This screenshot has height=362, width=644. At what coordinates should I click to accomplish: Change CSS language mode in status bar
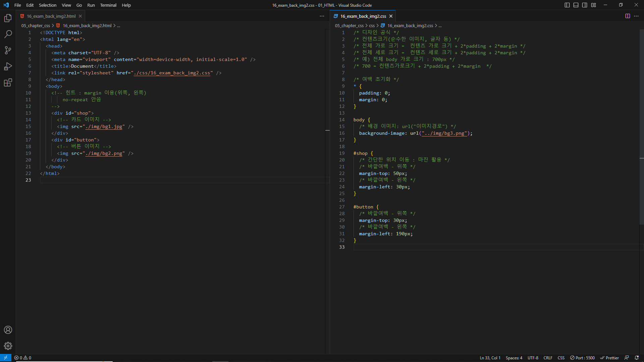click(x=561, y=358)
